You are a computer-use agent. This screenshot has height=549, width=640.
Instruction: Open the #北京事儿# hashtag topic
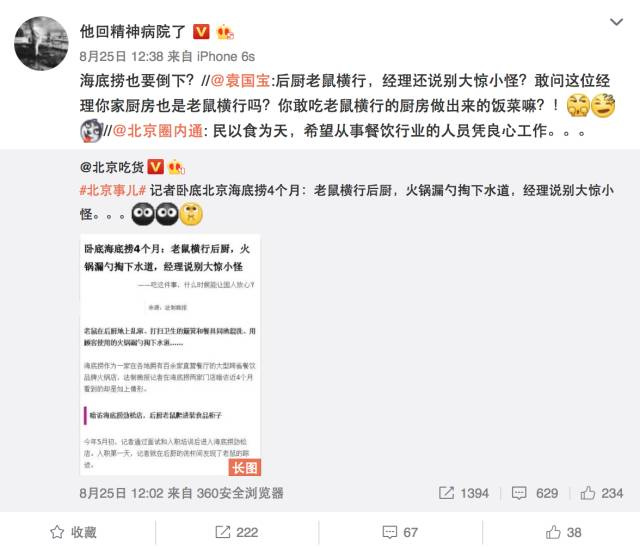[x=113, y=190]
